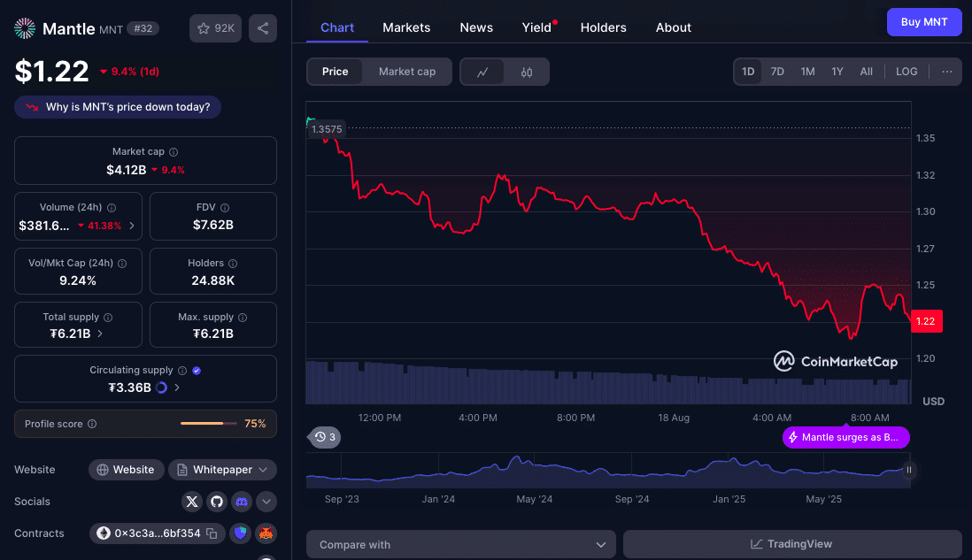The width and height of the screenshot is (972, 560).
Task: Click the shield wallet icon by contract
Action: tap(241, 533)
